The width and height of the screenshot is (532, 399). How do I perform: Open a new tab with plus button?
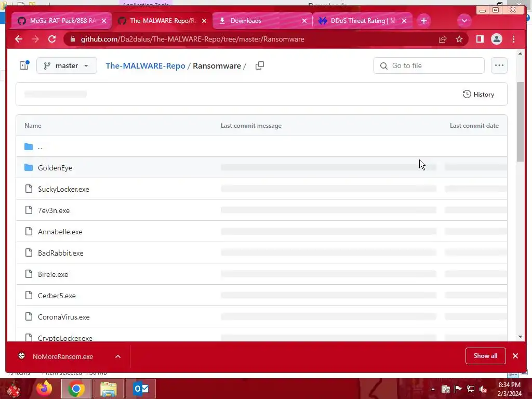tap(424, 21)
